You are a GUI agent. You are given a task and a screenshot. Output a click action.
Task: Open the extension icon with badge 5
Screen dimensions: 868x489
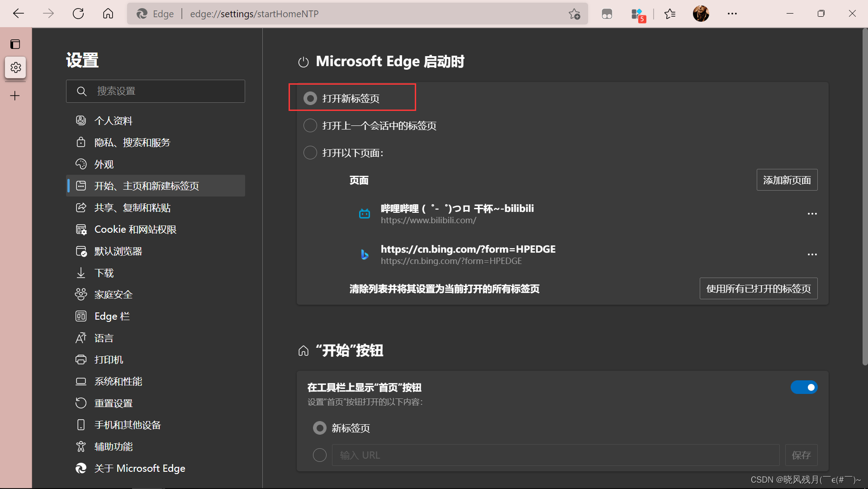tap(638, 14)
